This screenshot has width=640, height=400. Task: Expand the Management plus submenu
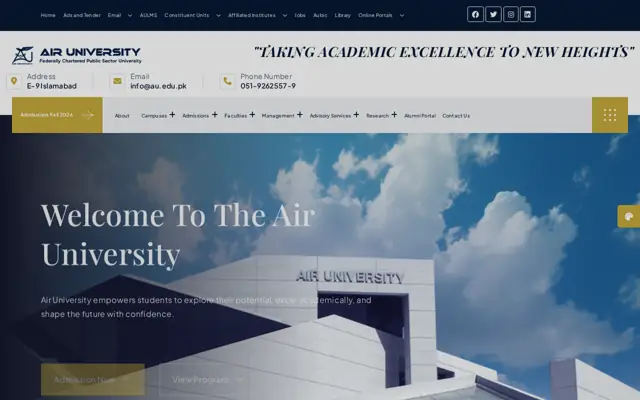click(x=300, y=115)
